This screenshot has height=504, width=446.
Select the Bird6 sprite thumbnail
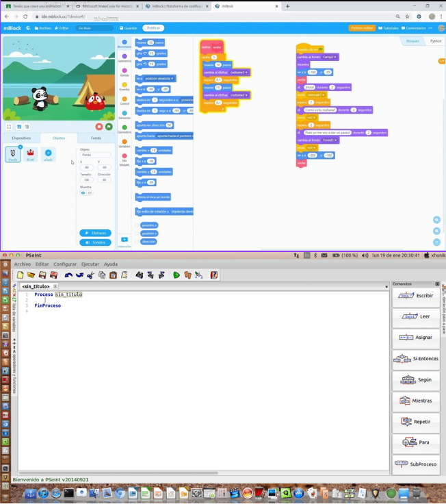pos(31,154)
